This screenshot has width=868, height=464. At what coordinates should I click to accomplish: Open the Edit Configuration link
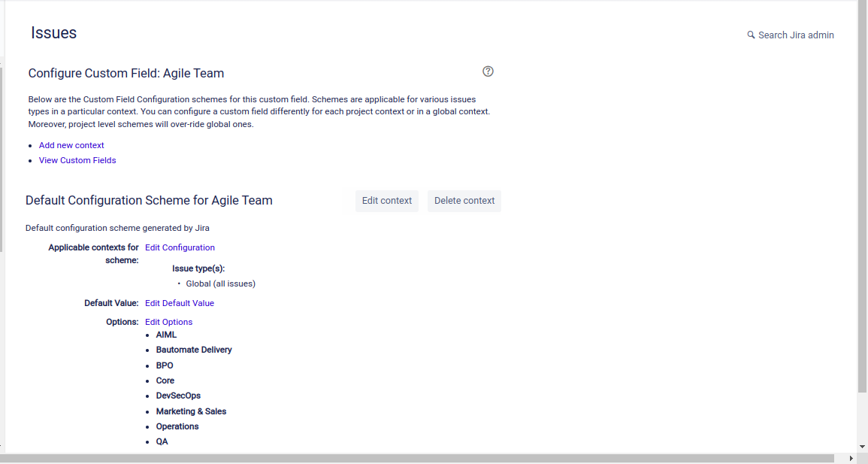pyautogui.click(x=180, y=247)
